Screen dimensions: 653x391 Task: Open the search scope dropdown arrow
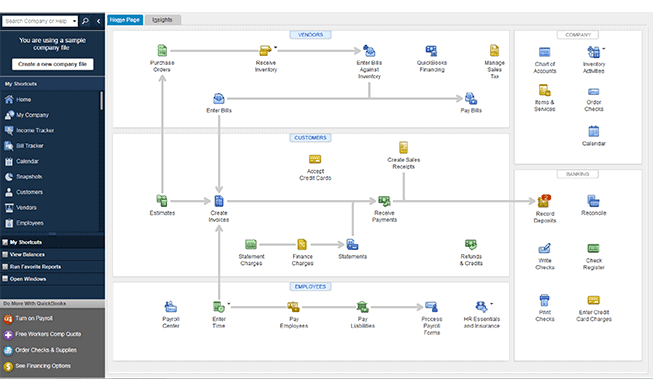point(74,21)
